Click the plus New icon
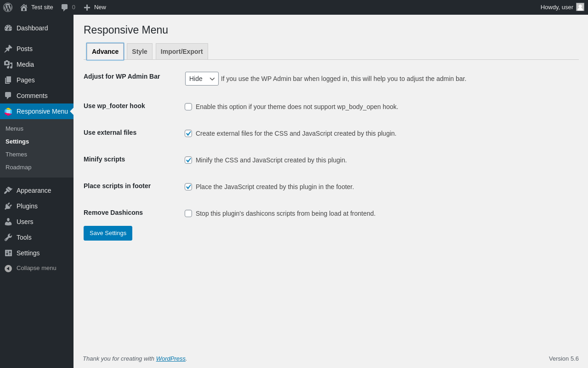The width and height of the screenshot is (588, 368). [x=87, y=7]
